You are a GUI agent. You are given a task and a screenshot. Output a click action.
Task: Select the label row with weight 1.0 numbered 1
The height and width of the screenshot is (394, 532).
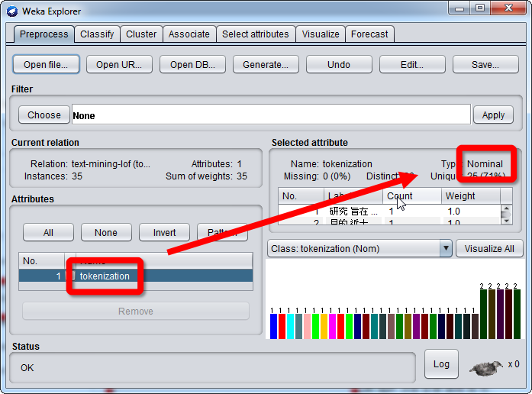pyautogui.click(x=389, y=211)
